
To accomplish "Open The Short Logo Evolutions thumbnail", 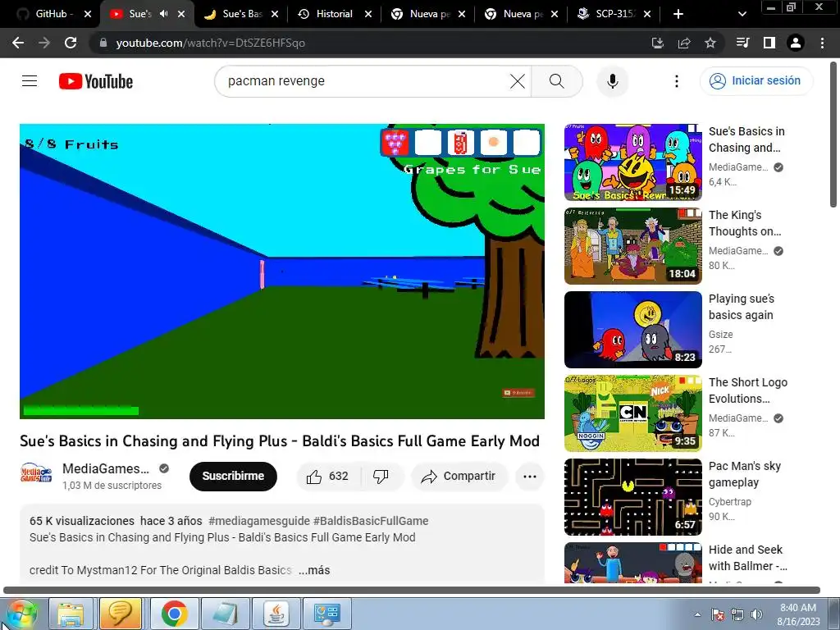I will pos(632,413).
